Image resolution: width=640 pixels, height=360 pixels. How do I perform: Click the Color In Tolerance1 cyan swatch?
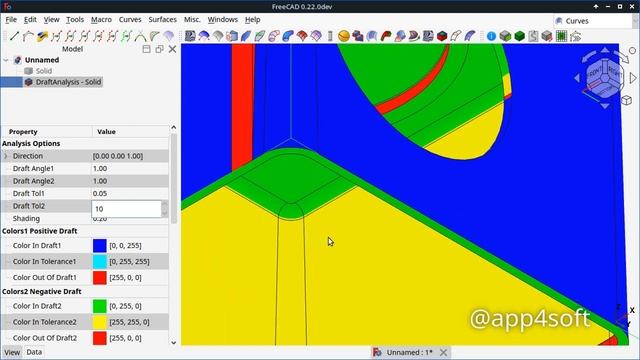click(100, 261)
